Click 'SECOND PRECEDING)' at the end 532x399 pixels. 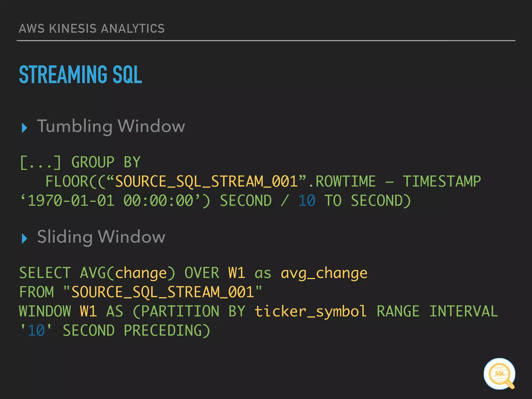click(137, 331)
